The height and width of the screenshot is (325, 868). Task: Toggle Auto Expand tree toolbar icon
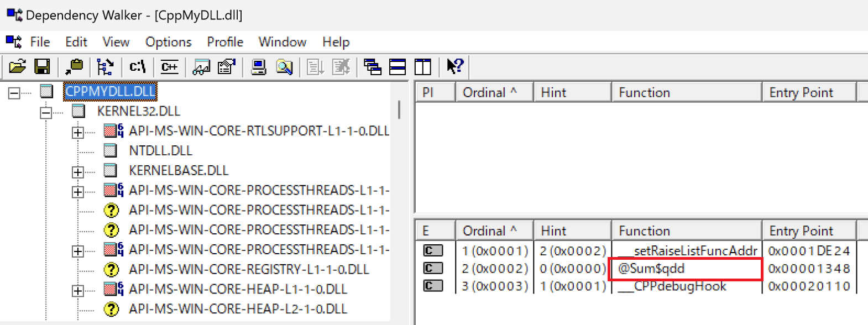pos(105,67)
